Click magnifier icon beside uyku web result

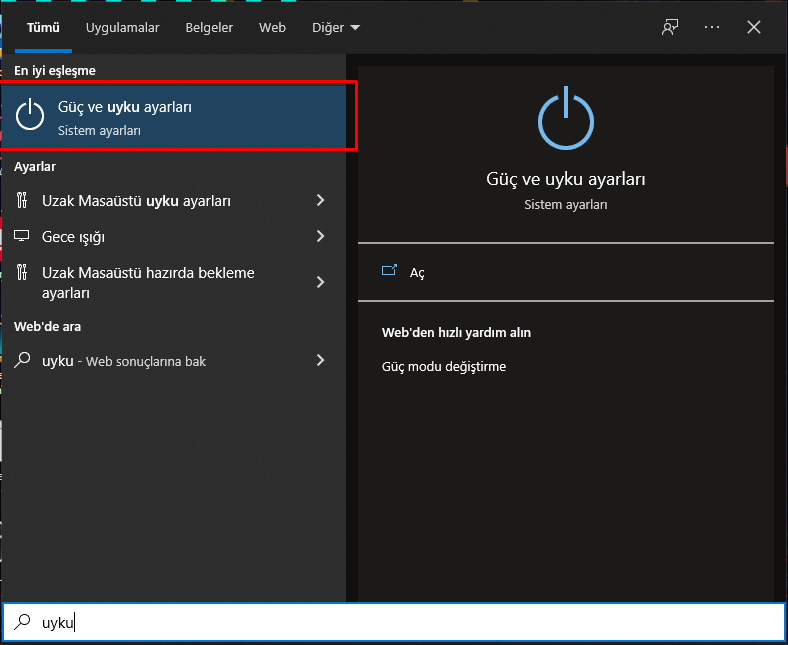click(22, 360)
